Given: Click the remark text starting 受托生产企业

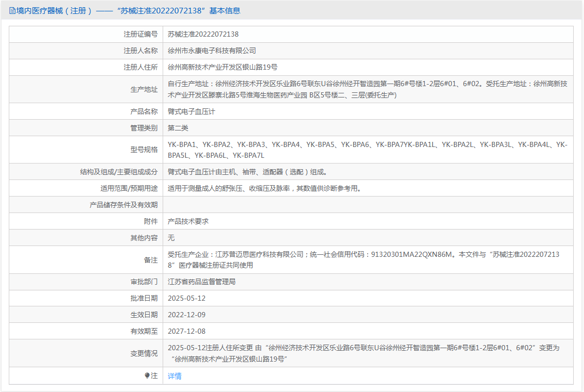Looking at the screenshot, I should point(364,259).
